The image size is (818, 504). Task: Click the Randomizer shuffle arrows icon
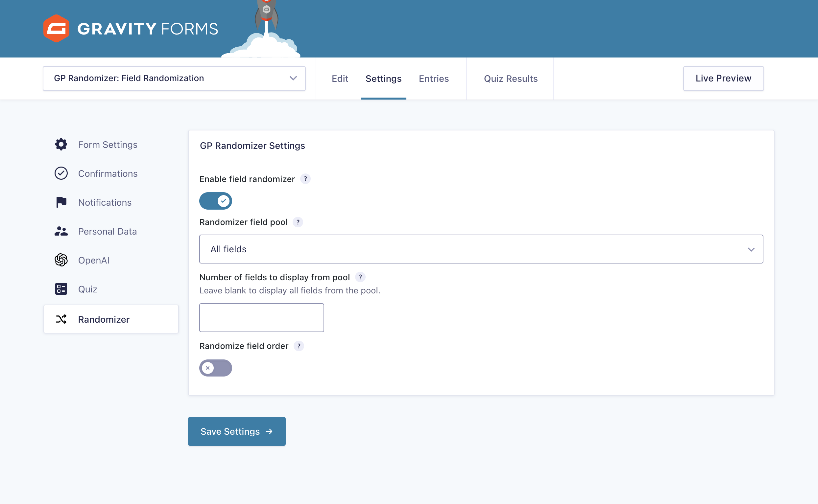coord(61,319)
